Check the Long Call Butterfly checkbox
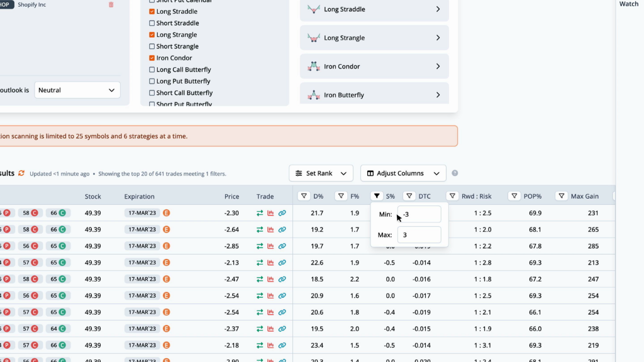 coord(152,70)
